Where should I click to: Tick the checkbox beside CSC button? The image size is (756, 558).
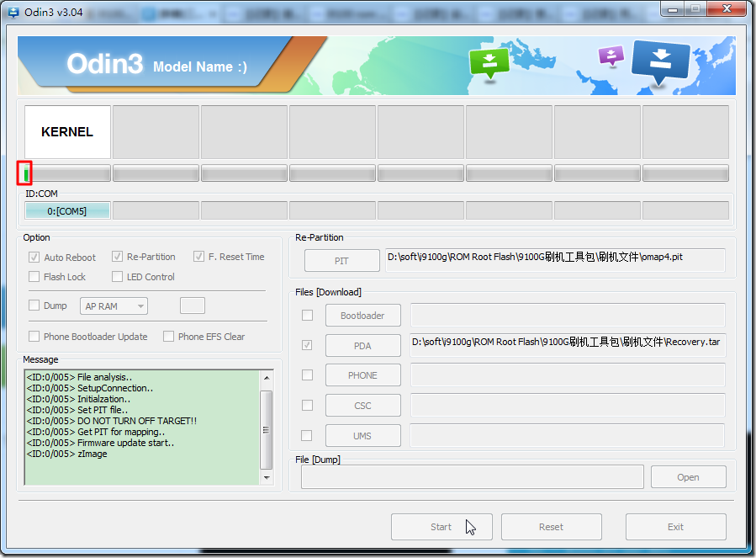(x=307, y=405)
